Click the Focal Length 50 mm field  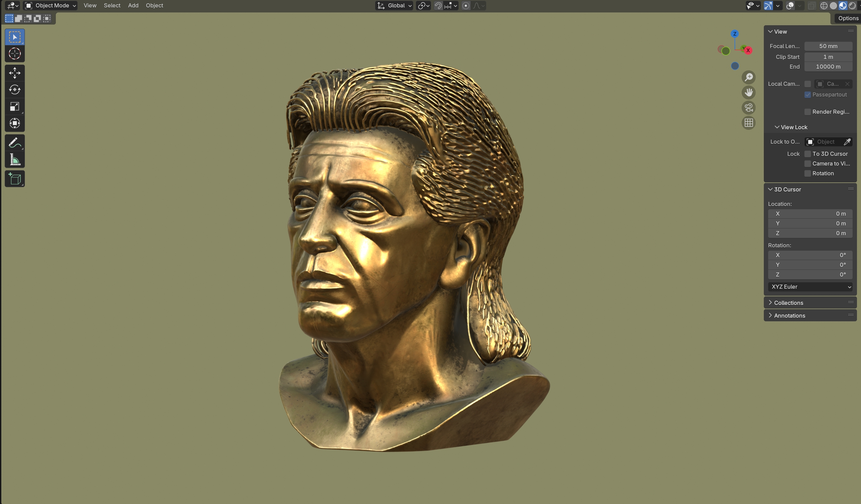coord(828,46)
